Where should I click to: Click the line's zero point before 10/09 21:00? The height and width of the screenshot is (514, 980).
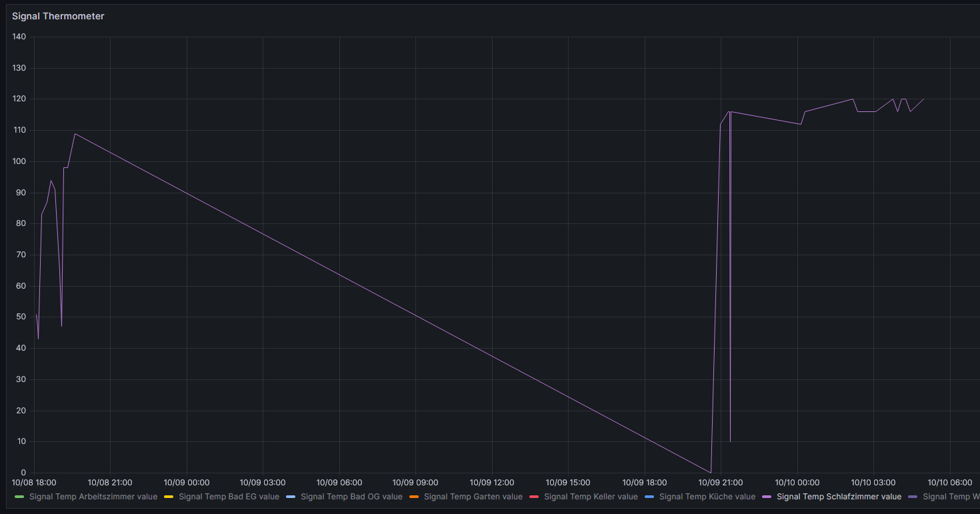711,473
